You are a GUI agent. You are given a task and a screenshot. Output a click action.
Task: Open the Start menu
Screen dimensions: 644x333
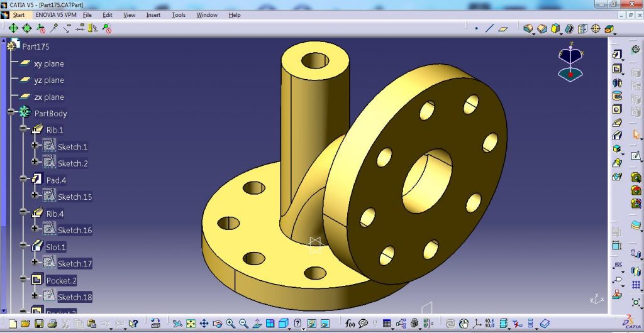click(19, 15)
